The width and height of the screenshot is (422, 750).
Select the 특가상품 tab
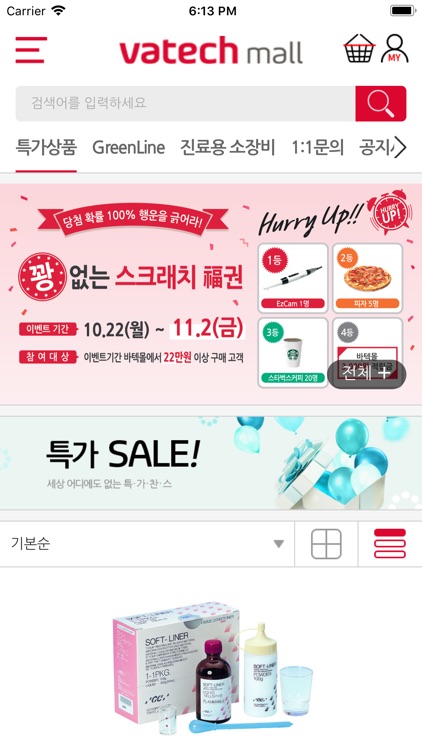click(46, 147)
